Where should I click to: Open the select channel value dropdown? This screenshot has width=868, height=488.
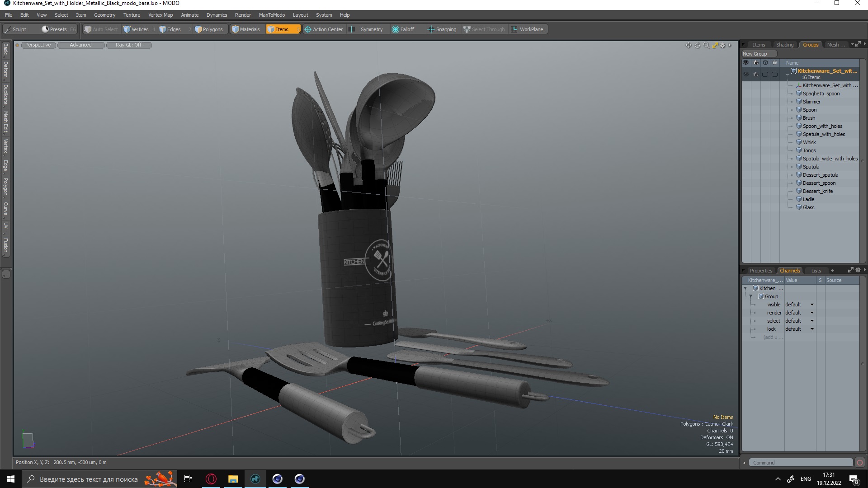point(800,321)
